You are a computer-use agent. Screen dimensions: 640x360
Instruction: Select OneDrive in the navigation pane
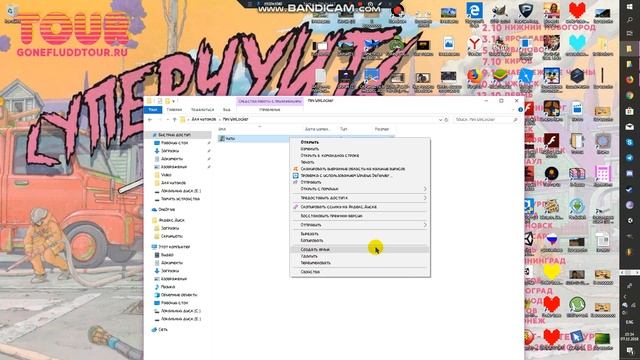click(167, 209)
